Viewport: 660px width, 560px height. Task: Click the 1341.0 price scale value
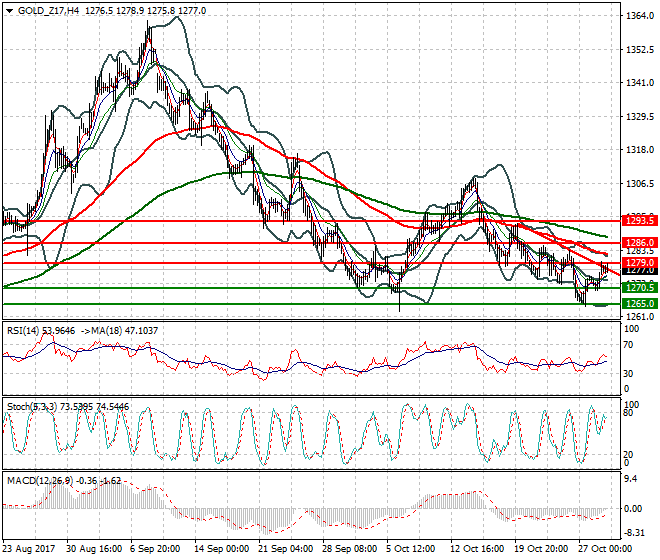(640, 83)
